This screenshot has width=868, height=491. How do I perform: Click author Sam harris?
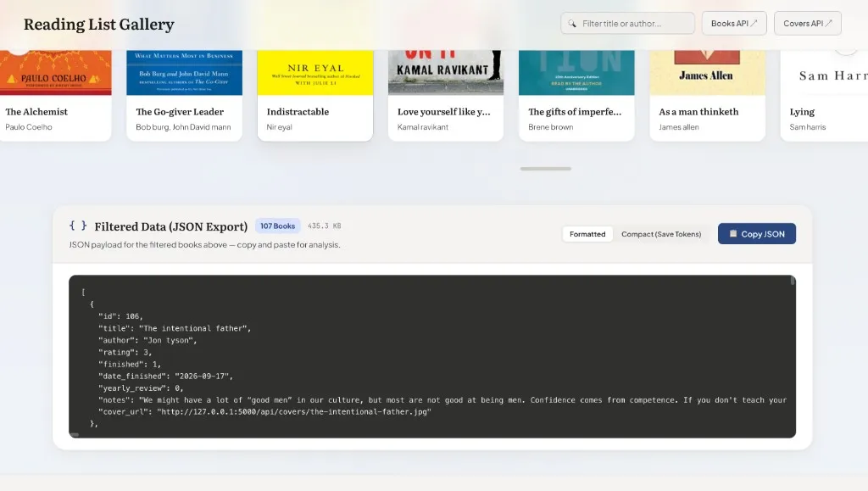[x=808, y=127]
